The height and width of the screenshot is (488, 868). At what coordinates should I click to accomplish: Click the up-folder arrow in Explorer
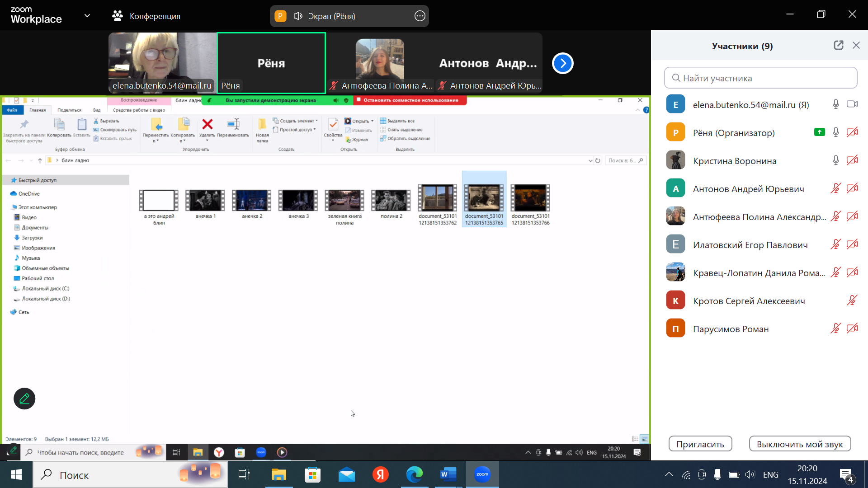[x=40, y=160]
